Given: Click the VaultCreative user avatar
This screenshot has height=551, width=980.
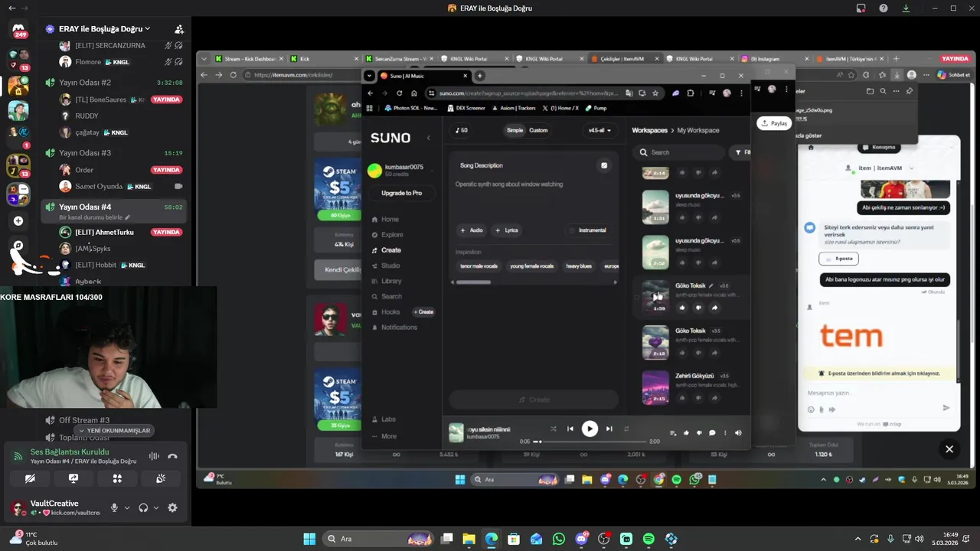Looking at the screenshot, I should click(x=18, y=507).
